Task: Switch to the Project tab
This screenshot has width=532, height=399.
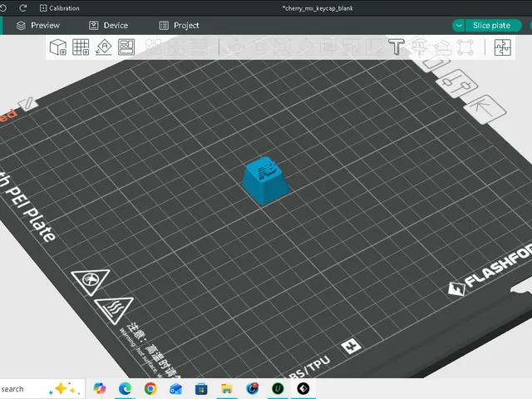Action: pyautogui.click(x=180, y=26)
